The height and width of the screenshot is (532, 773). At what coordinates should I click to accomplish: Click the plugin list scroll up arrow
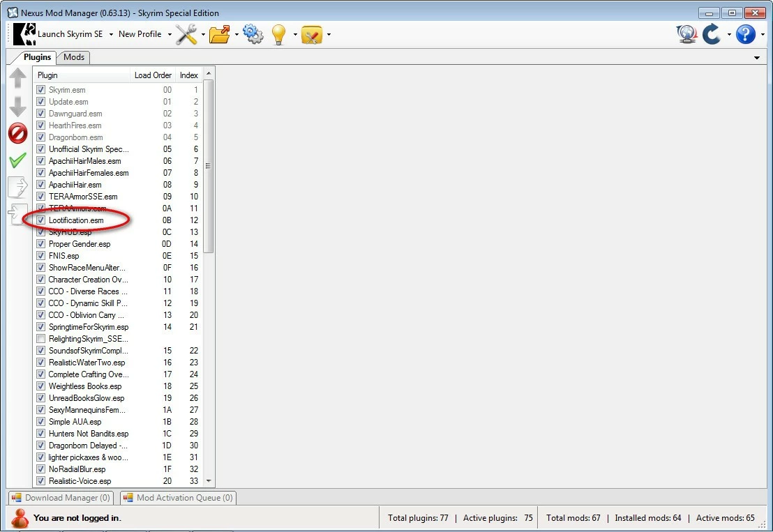pyautogui.click(x=209, y=73)
